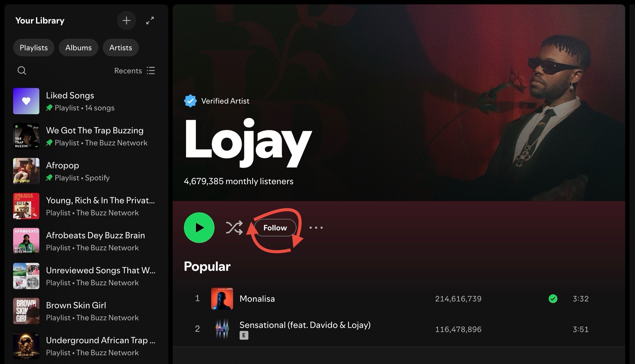Image resolution: width=635 pixels, height=364 pixels.
Task: Click track number 2 beside Sensational
Action: 197,329
